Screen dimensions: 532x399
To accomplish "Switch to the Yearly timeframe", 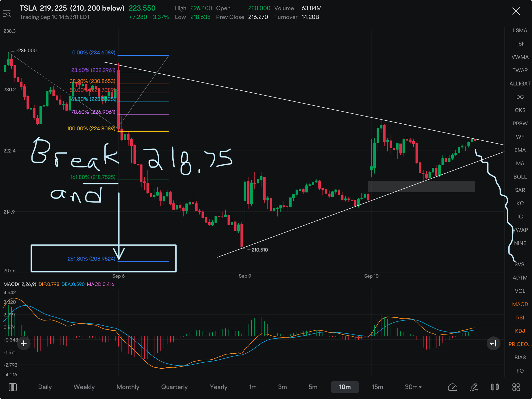I will click(218, 387).
